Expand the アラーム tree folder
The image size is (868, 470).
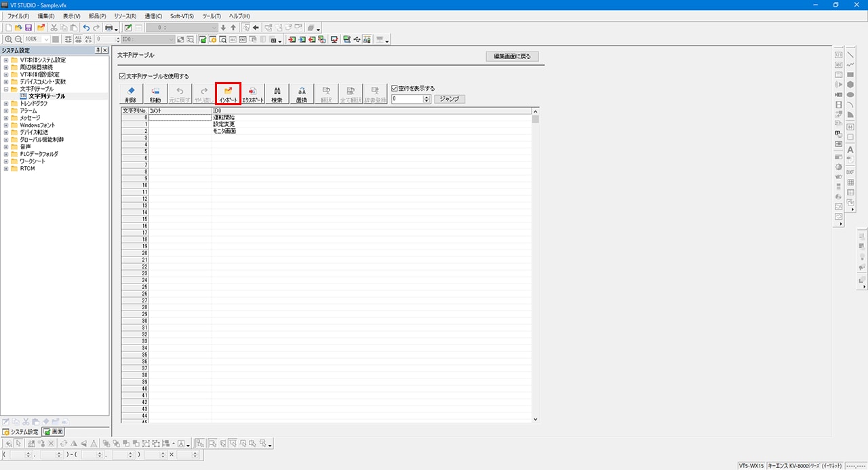[x=6, y=111]
